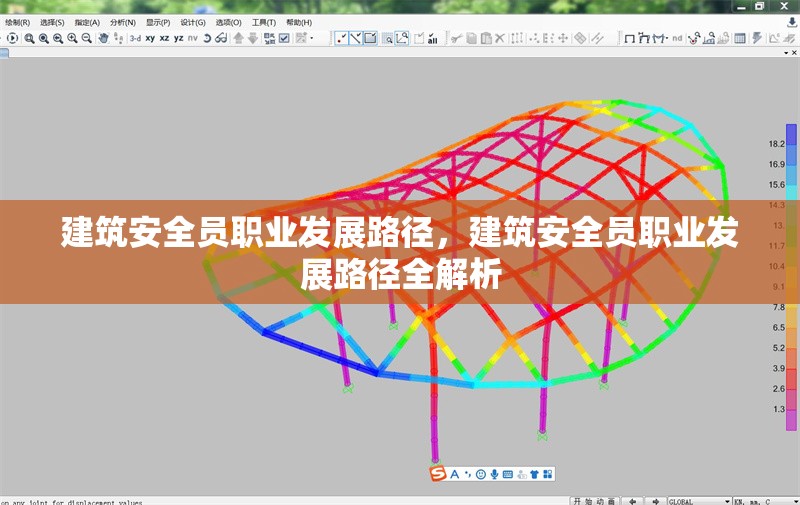The width and height of the screenshot is (800, 505).
Task: Toggle the snap to area edges icon
Action: 370,38
